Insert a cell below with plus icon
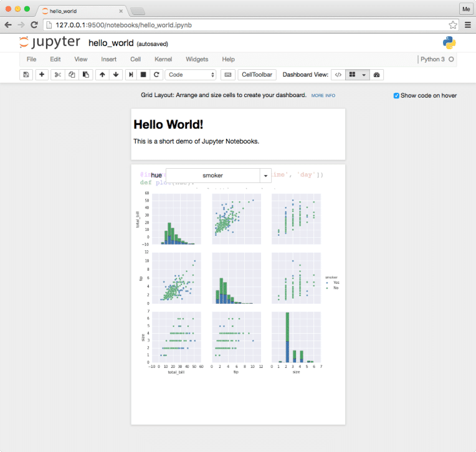The height and width of the screenshot is (452, 476). click(42, 75)
